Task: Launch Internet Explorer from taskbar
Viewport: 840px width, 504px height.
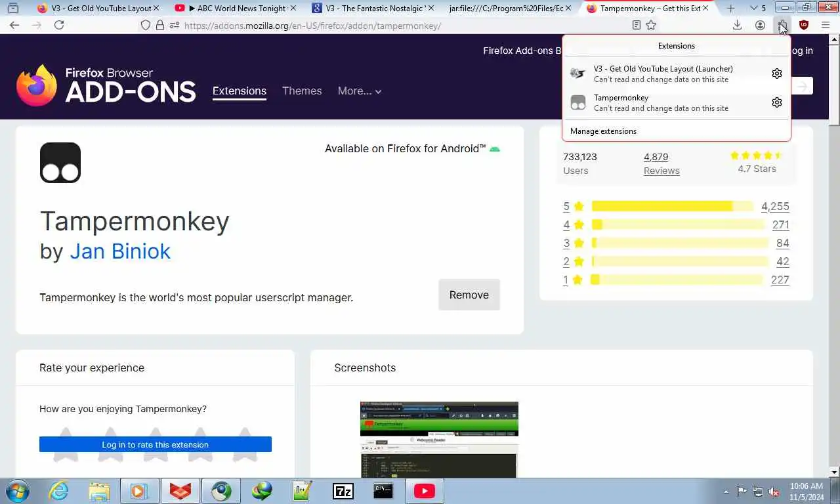Action: [x=59, y=491]
